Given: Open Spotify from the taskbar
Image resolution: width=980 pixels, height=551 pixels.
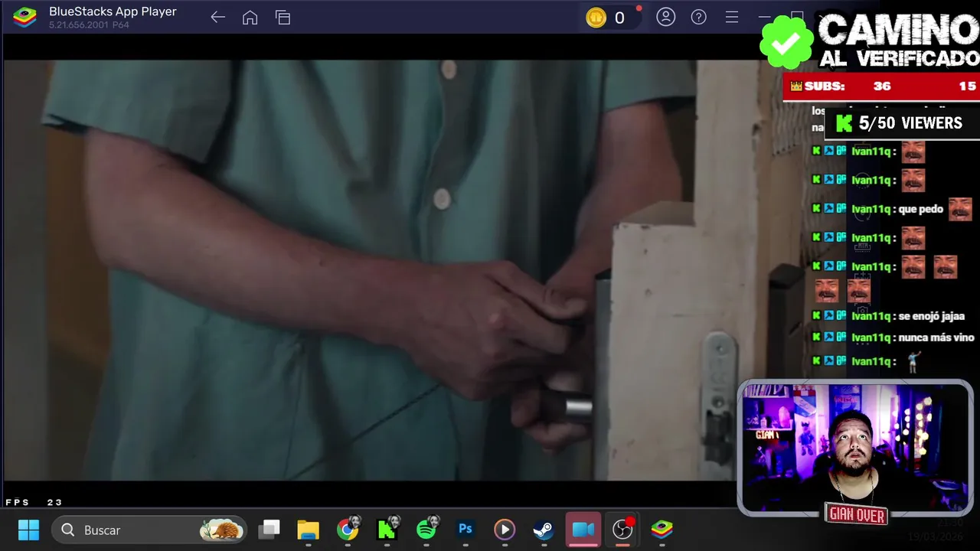Looking at the screenshot, I should pyautogui.click(x=427, y=529).
